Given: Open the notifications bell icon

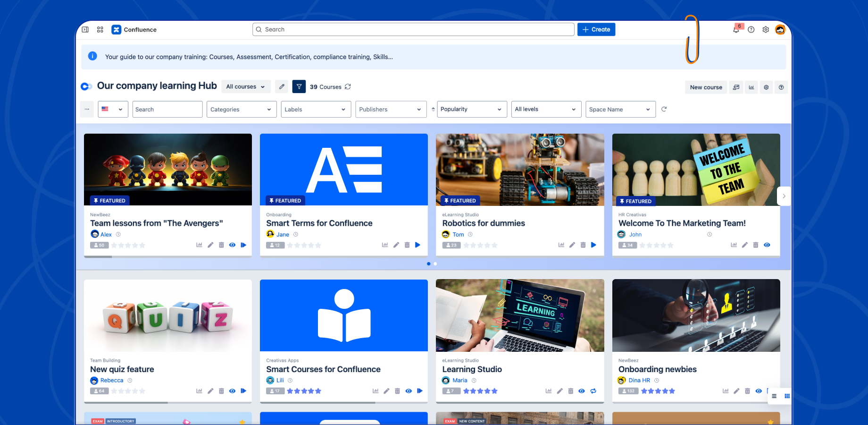Looking at the screenshot, I should [736, 29].
